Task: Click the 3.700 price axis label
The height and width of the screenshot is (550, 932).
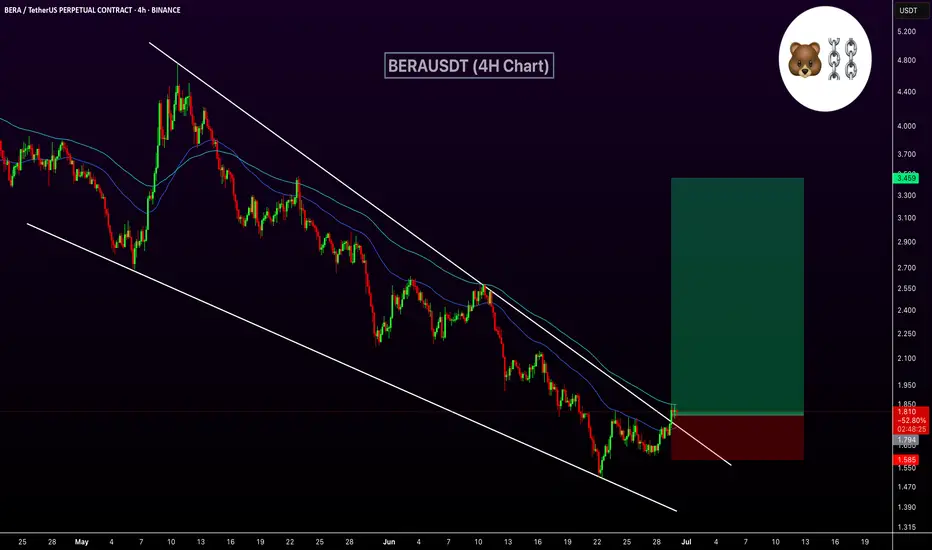Action: [906, 154]
